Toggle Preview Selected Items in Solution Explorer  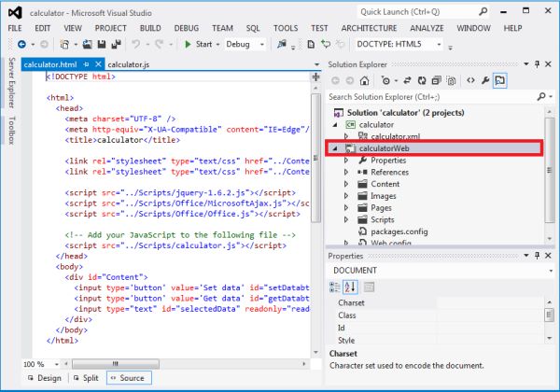500,81
